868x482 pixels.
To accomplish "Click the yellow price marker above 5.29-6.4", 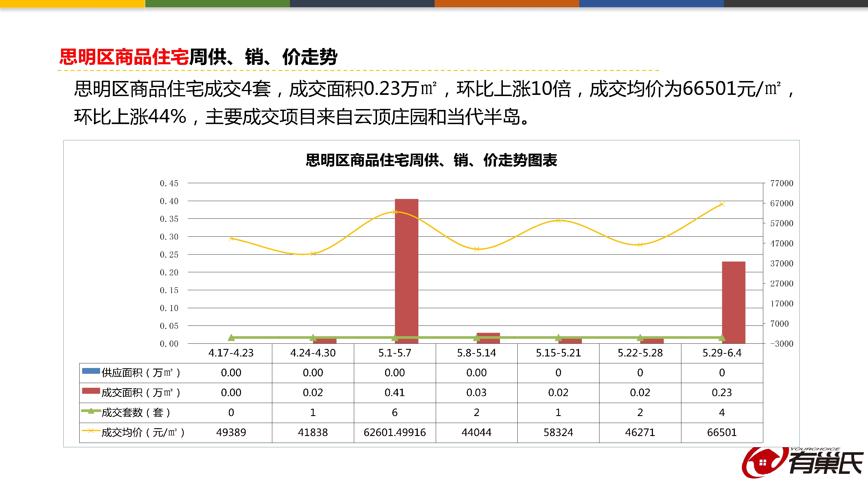I will [x=722, y=204].
